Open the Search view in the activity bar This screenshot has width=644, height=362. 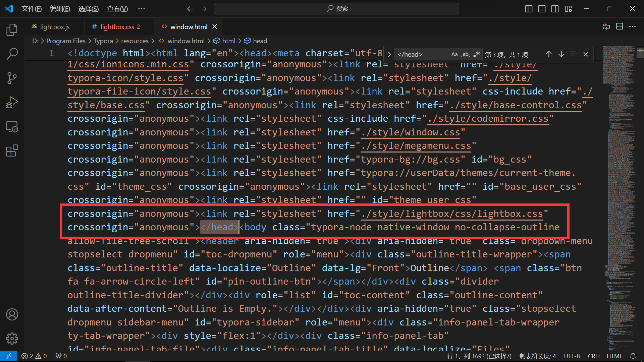pos(12,54)
